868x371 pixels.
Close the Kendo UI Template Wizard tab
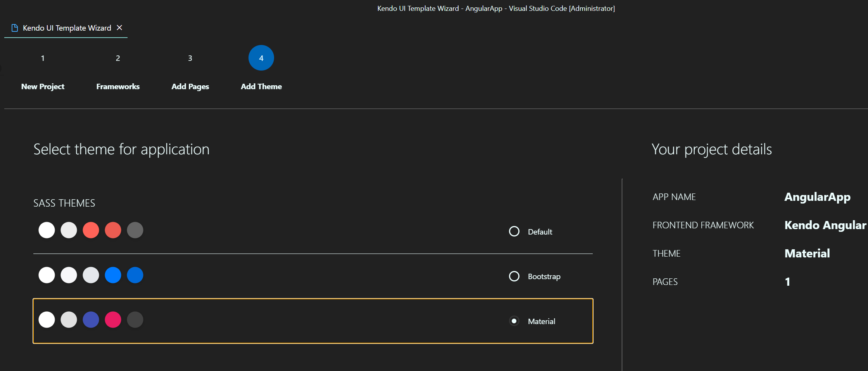[x=120, y=28]
